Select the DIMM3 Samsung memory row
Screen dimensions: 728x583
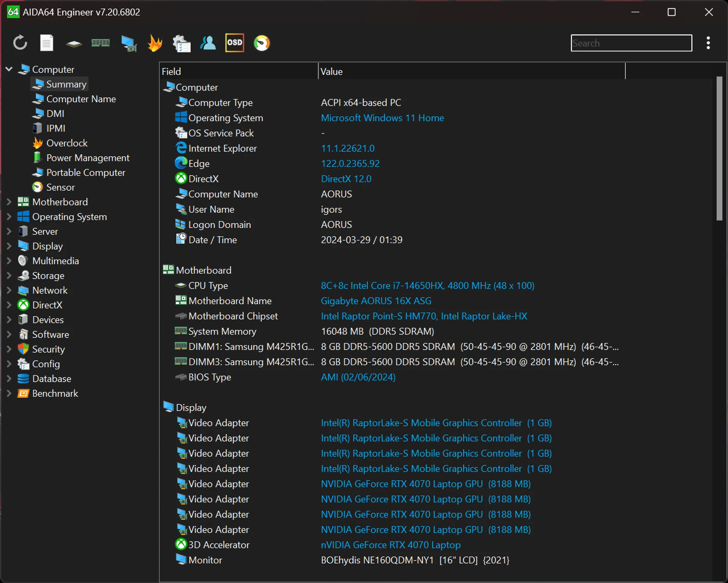[x=392, y=362]
